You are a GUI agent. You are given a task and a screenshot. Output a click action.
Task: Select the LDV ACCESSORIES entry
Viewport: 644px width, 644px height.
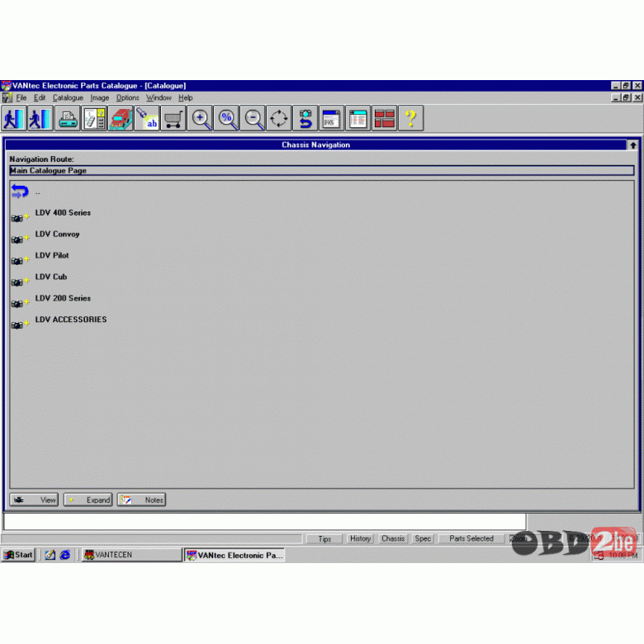click(x=71, y=320)
